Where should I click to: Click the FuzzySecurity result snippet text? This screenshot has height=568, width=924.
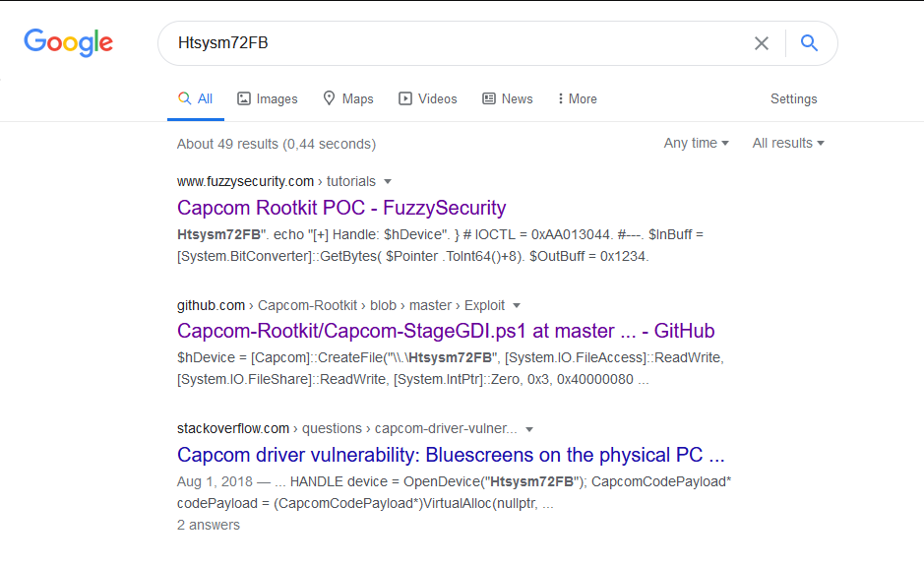[x=441, y=245]
